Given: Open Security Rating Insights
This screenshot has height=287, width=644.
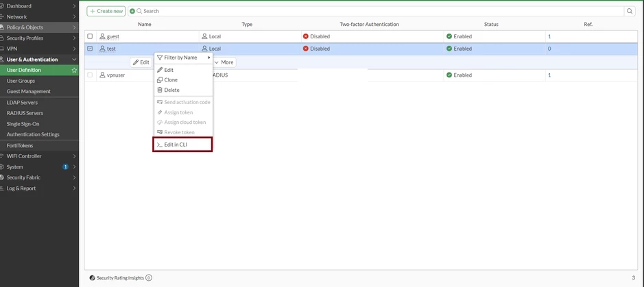Looking at the screenshot, I should coord(121,278).
